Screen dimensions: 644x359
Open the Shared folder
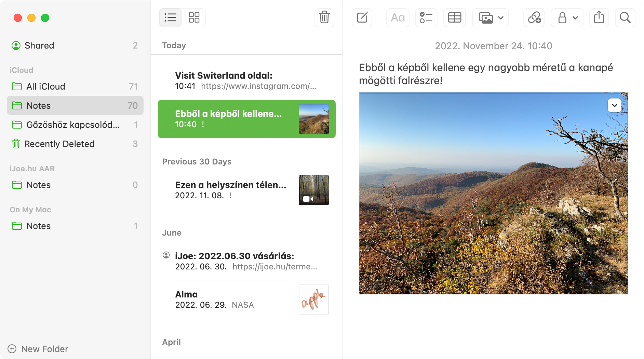(x=75, y=45)
